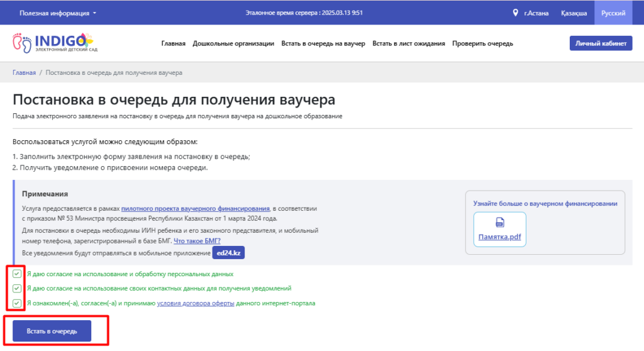Open пилотного проекта ваучерного финансирования link

pos(196,208)
